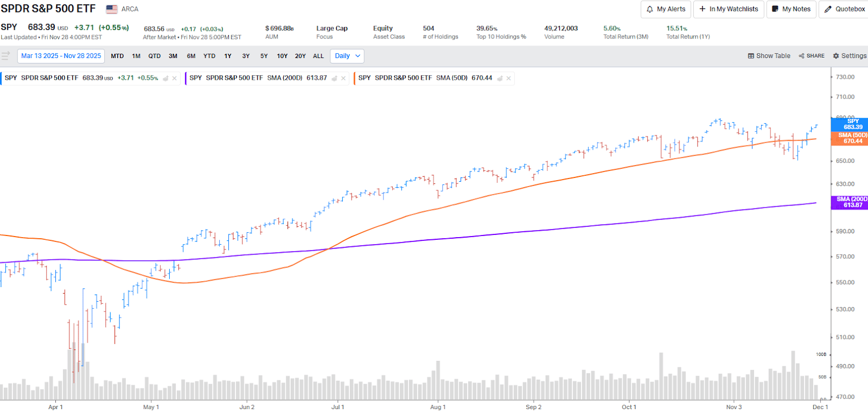Open the Quotebox pencil button
This screenshot has height=414, width=868.
tap(845, 9)
